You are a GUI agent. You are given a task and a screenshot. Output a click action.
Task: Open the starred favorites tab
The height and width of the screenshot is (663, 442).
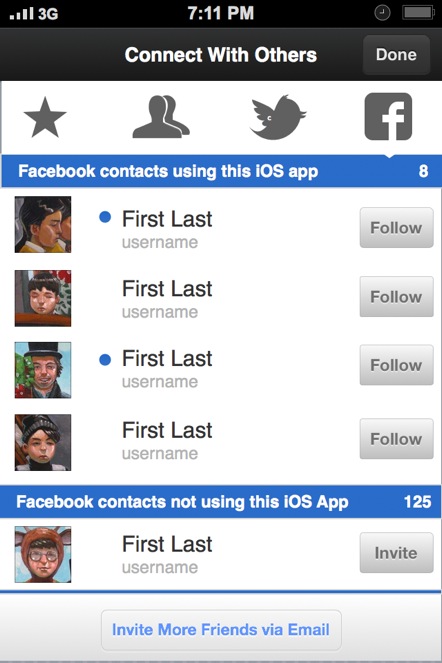45,117
